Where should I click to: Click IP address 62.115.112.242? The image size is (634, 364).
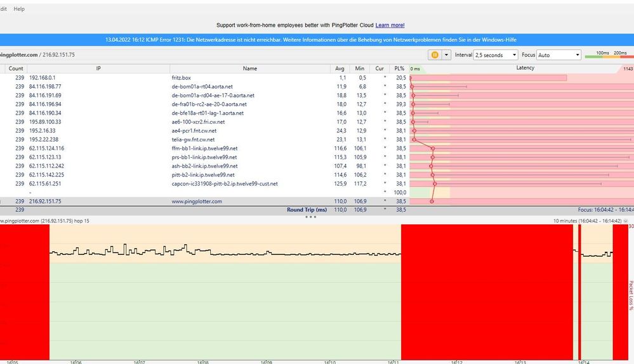46,166
